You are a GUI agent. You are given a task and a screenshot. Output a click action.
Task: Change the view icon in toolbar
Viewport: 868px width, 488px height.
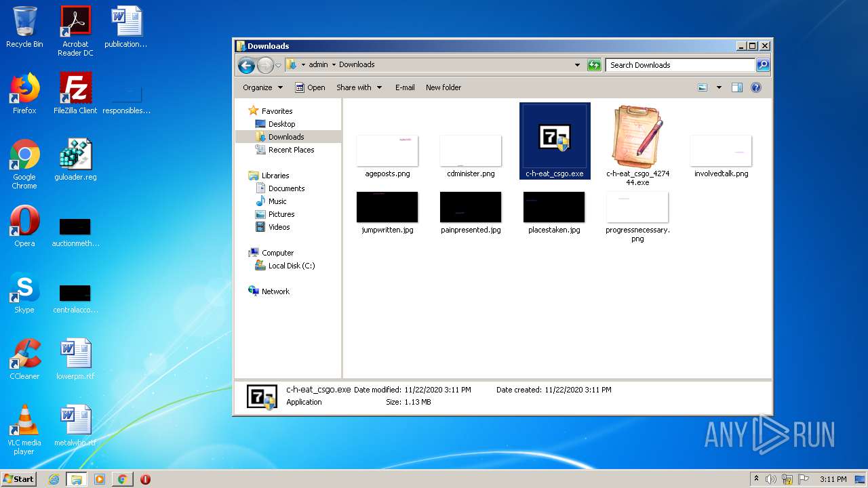pyautogui.click(x=703, y=87)
